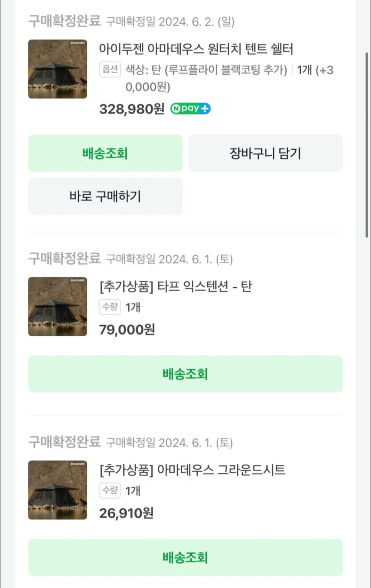The image size is (371, 588).
Task: Open the 타프 익스텐션 product thumbnail
Action: (x=58, y=306)
